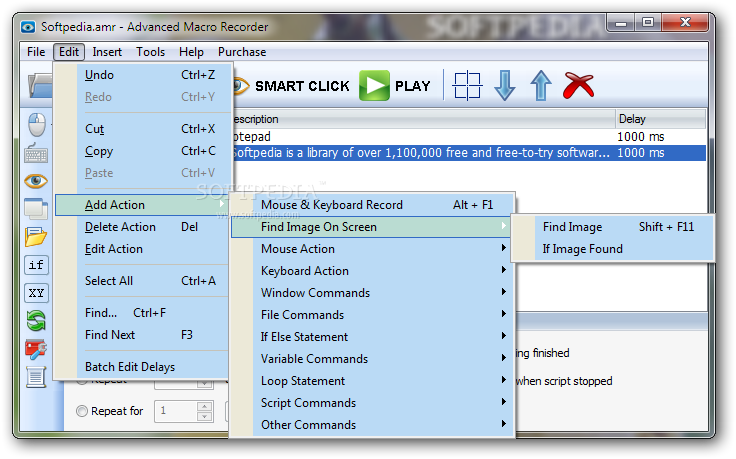Choose Batch Edit Delays entry
Image resolution: width=736 pixels, height=459 pixels.
[x=143, y=367]
